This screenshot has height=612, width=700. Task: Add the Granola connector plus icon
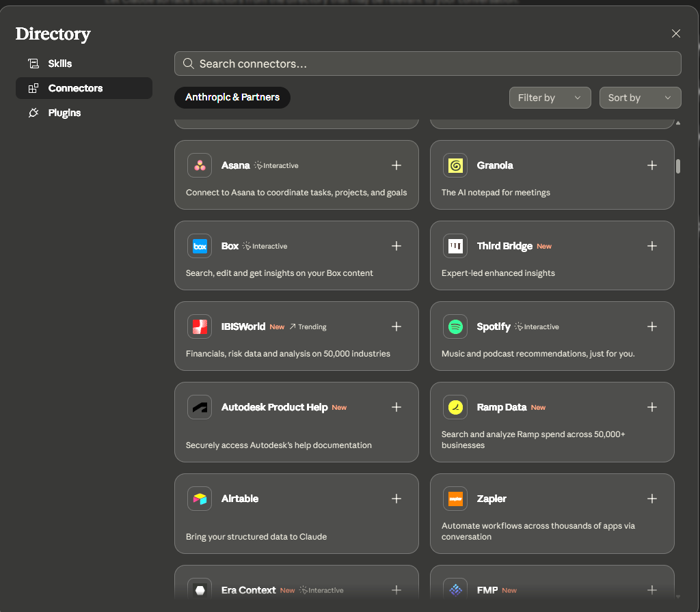click(x=651, y=165)
